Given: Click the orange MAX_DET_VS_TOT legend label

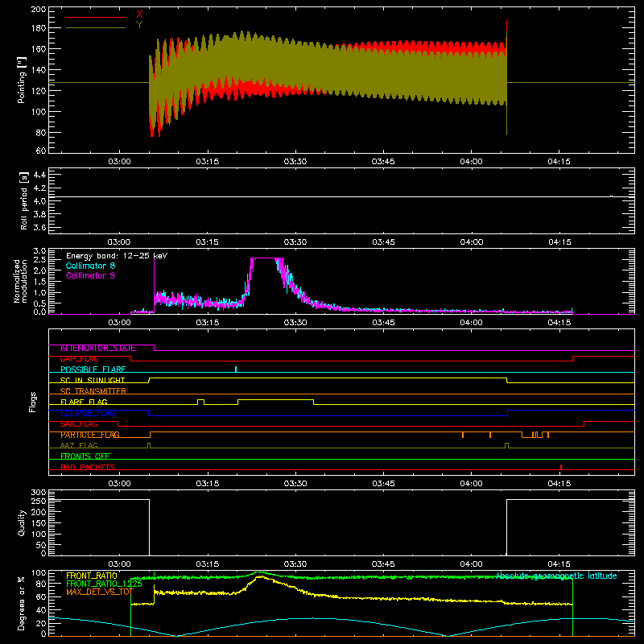Looking at the screenshot, I should (x=100, y=592).
